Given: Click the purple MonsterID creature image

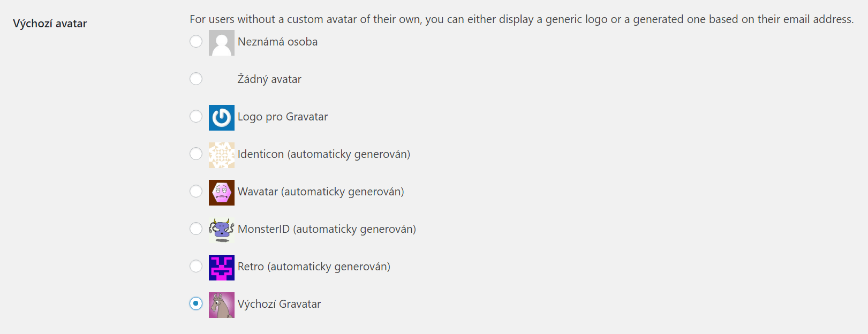Looking at the screenshot, I should click(222, 230).
